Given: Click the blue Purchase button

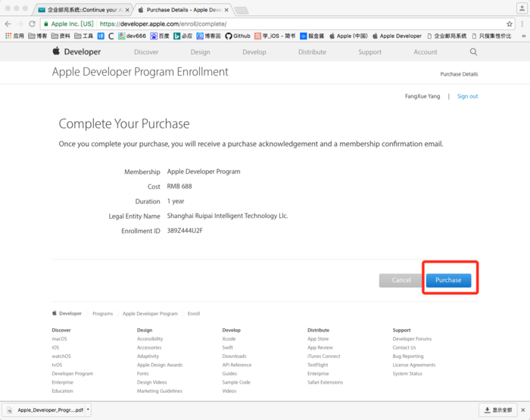Looking at the screenshot, I should click(448, 280).
